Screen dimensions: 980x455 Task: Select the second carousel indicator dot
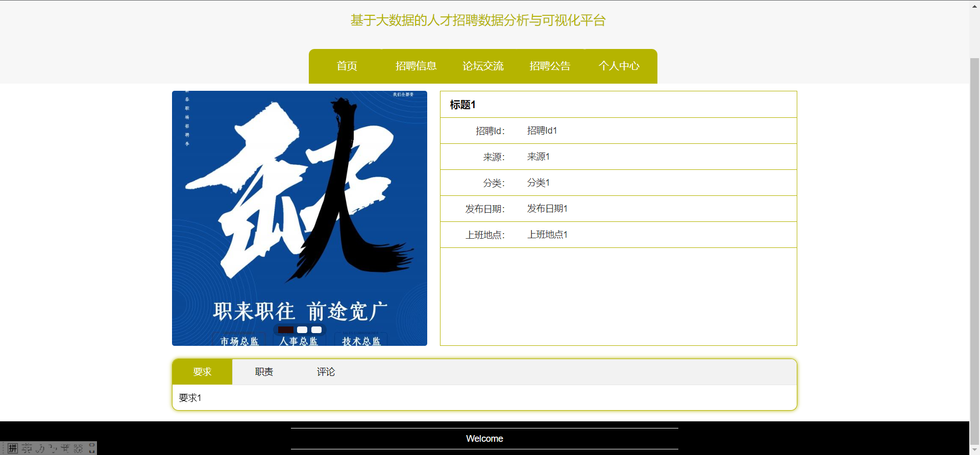click(x=302, y=330)
